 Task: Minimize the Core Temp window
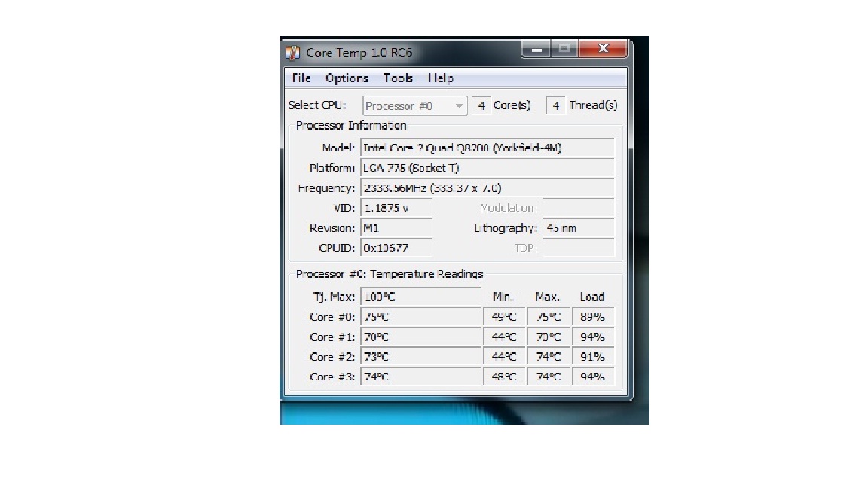pos(536,49)
